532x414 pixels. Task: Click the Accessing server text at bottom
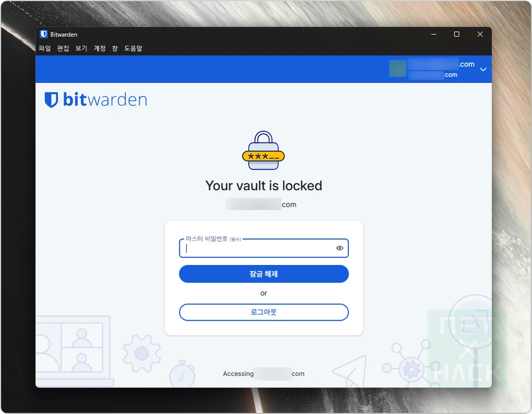(264, 374)
